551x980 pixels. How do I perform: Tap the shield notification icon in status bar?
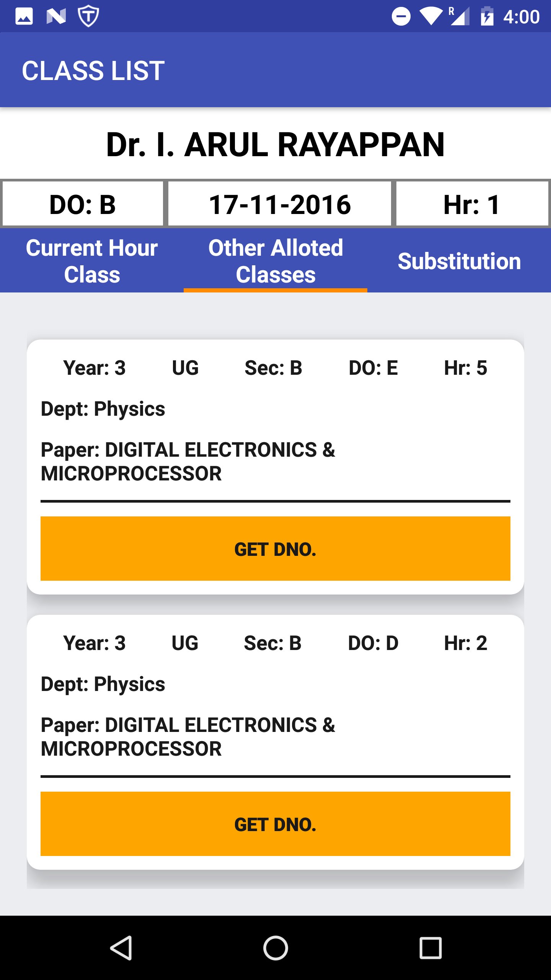(x=88, y=16)
